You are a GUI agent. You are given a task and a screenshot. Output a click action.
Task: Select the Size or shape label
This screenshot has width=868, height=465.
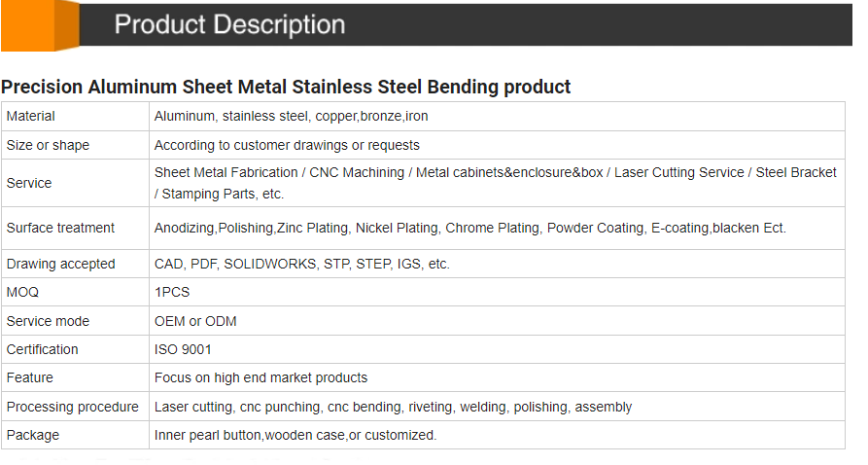48,145
